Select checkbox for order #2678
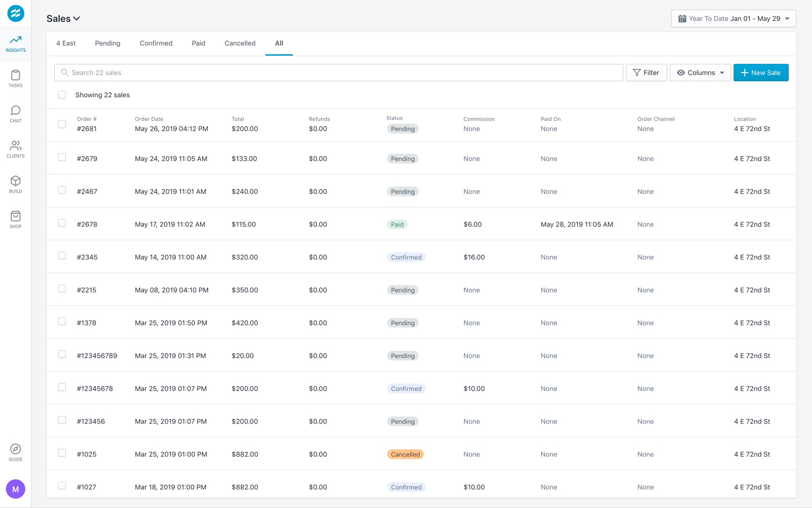Screen dimensions: 812x508 (x=62, y=223)
